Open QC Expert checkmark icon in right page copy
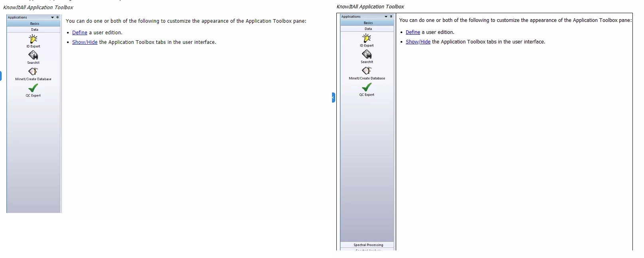 pyautogui.click(x=367, y=87)
